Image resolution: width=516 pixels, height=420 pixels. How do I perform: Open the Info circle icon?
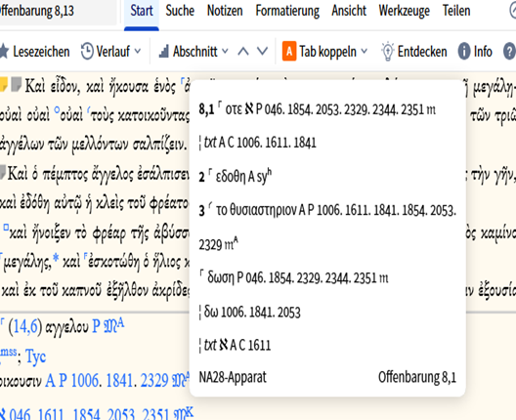(x=464, y=52)
